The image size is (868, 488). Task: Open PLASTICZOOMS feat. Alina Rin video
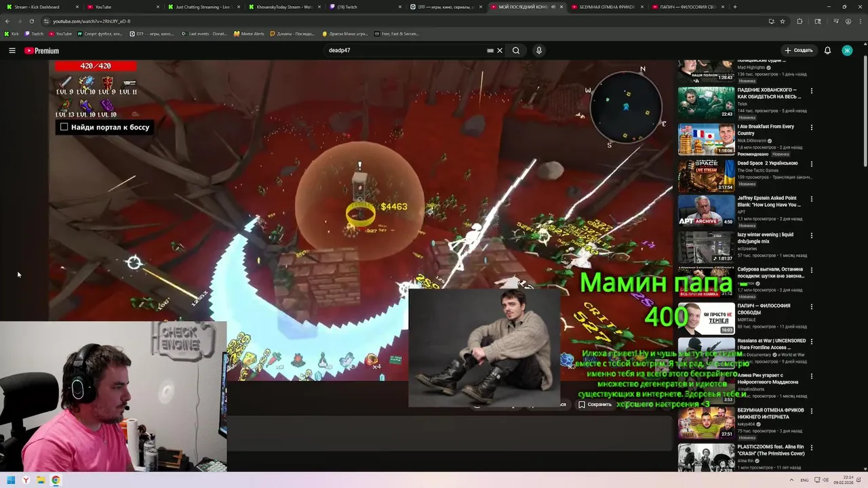pos(706,458)
